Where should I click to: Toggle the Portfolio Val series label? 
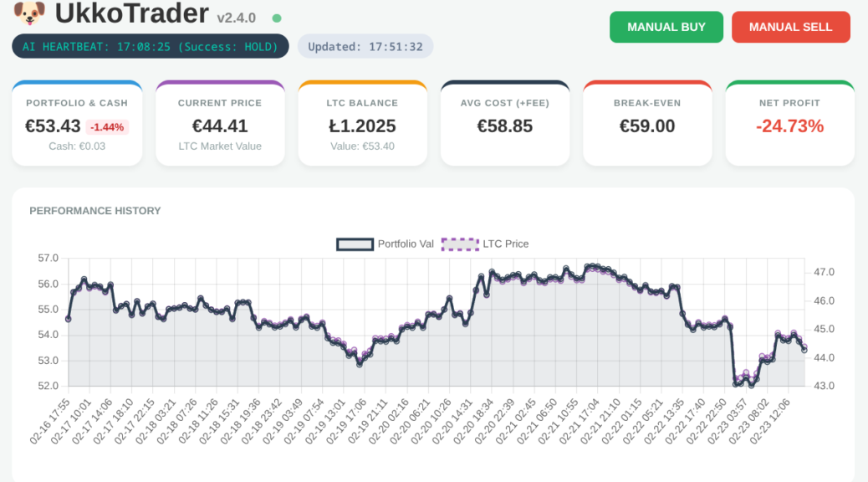tap(406, 244)
